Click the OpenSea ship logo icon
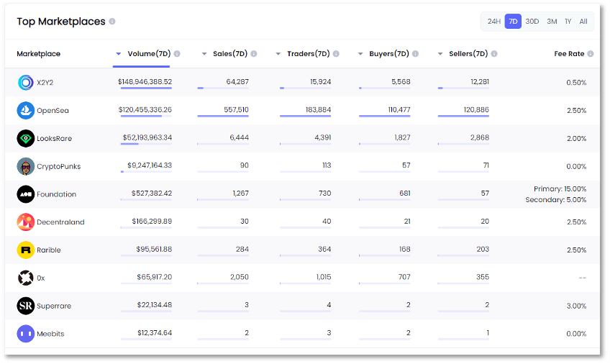The image size is (610, 364). 26,110
